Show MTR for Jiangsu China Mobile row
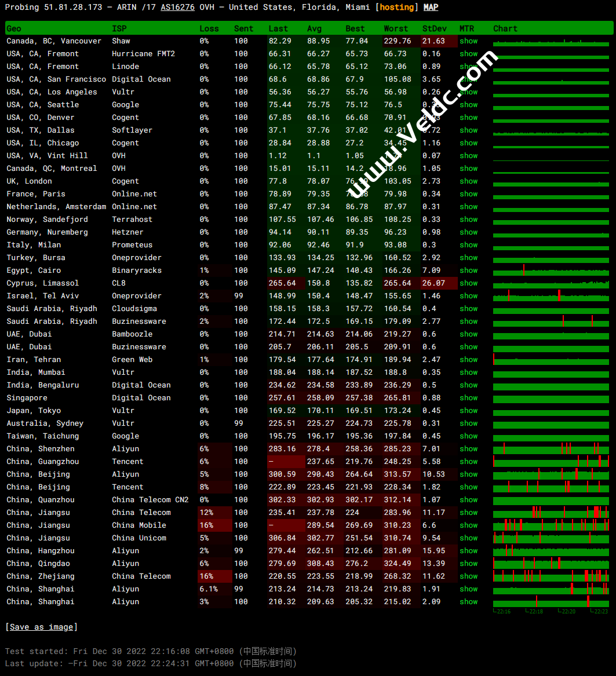This screenshot has height=676, width=616. 468,525
